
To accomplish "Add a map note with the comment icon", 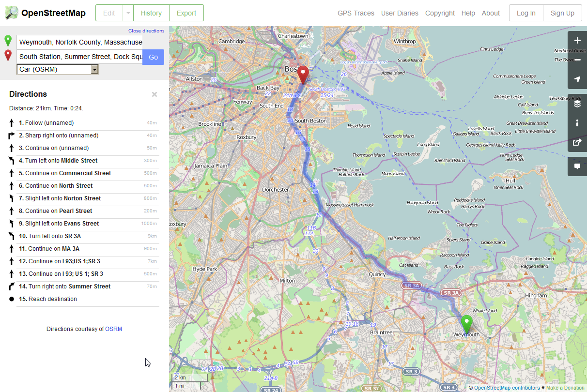I will click(x=577, y=166).
